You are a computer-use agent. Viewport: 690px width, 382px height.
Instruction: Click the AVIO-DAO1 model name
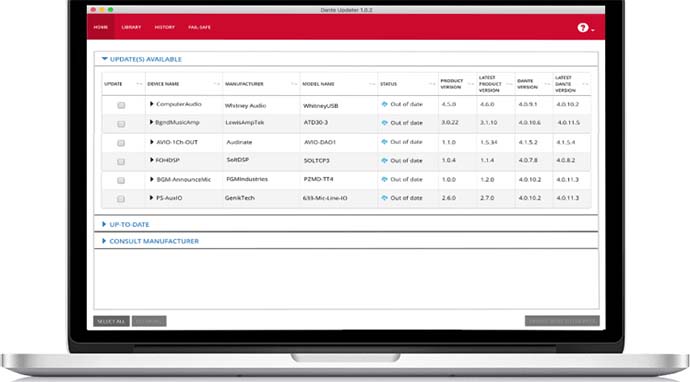click(320, 142)
